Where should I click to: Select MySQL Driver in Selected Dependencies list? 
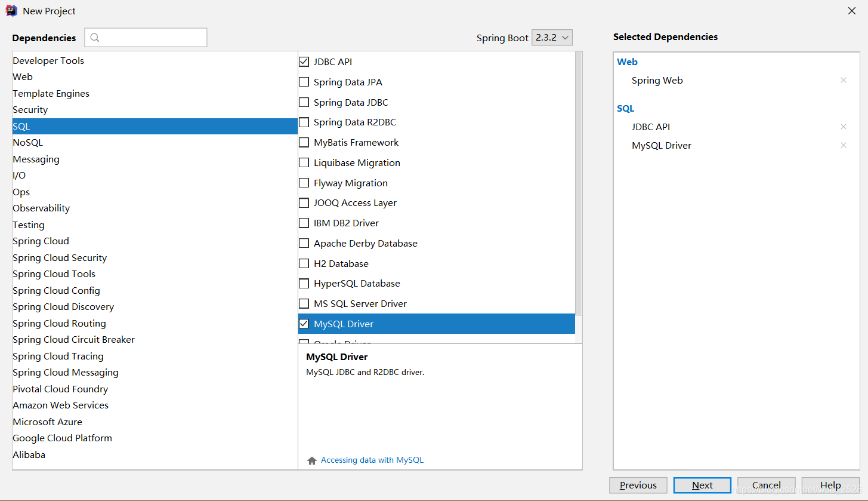(662, 145)
